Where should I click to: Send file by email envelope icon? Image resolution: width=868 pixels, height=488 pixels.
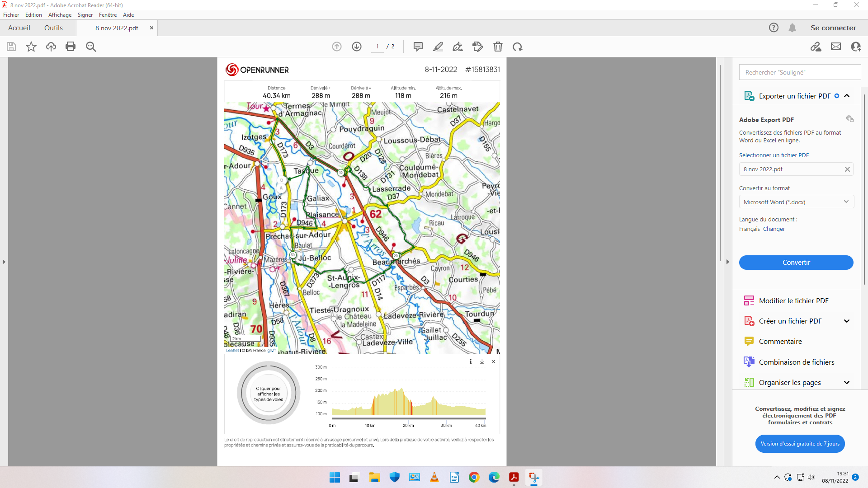coord(836,47)
